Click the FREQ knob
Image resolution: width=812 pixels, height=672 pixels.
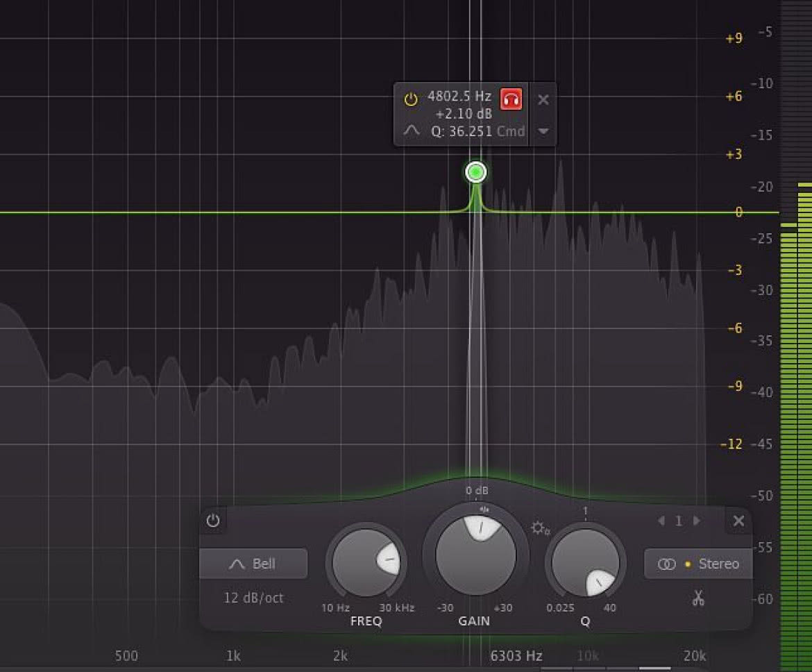point(366,563)
